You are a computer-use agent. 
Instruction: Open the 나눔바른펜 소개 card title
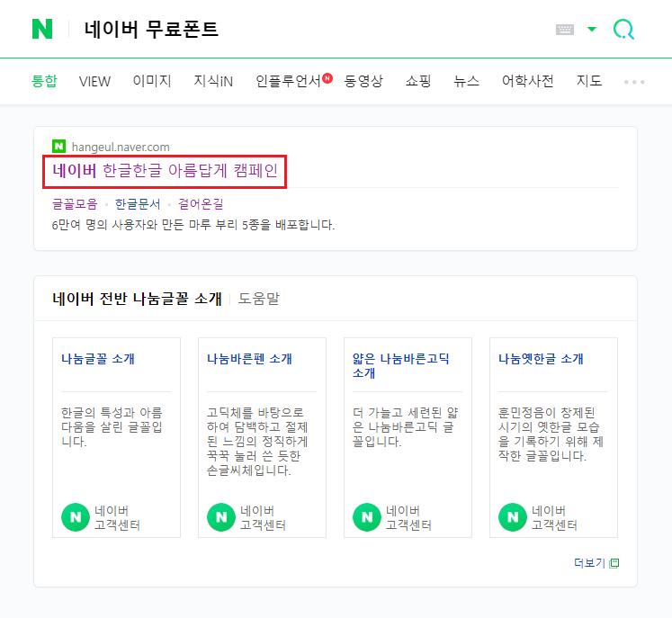coord(249,358)
